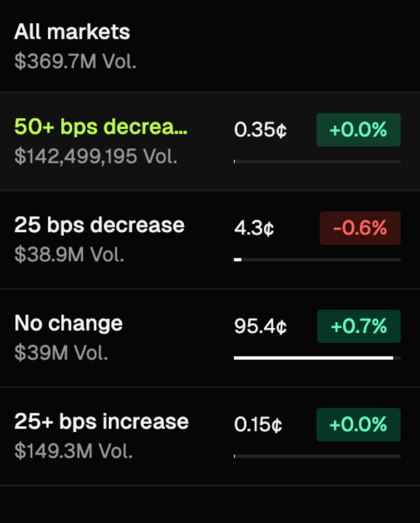
Task: Click the No change probability bar
Action: click(x=317, y=358)
